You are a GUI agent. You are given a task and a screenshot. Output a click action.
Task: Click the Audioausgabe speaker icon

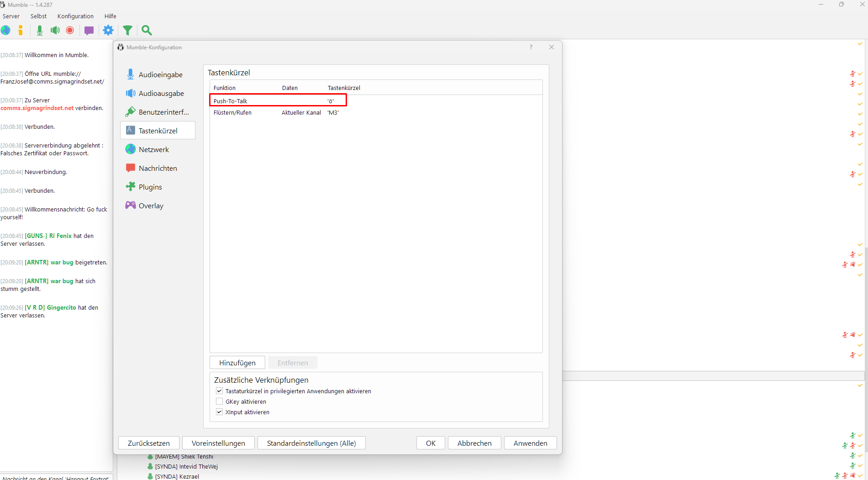pyautogui.click(x=131, y=93)
